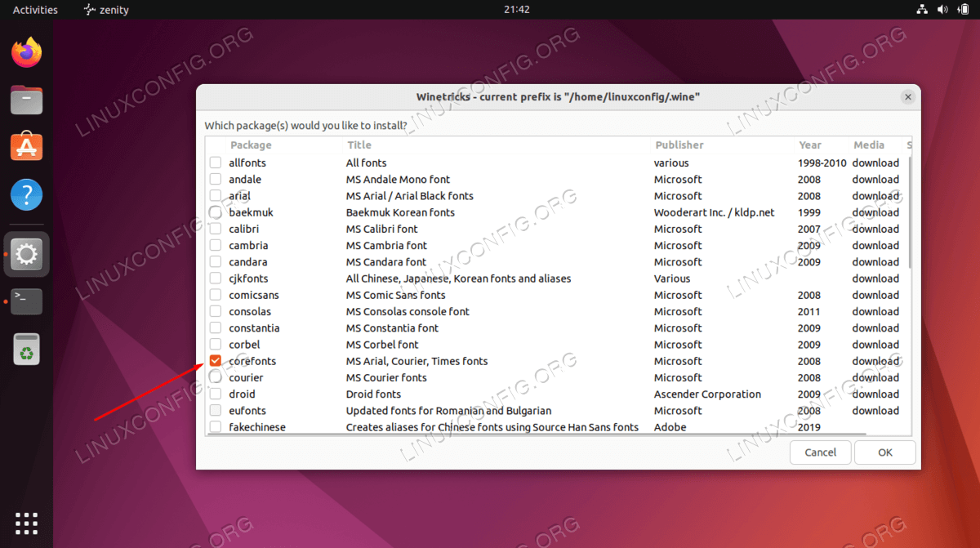Select the 'Adobe' publisher cell
The width and height of the screenshot is (980, 548).
(670, 427)
